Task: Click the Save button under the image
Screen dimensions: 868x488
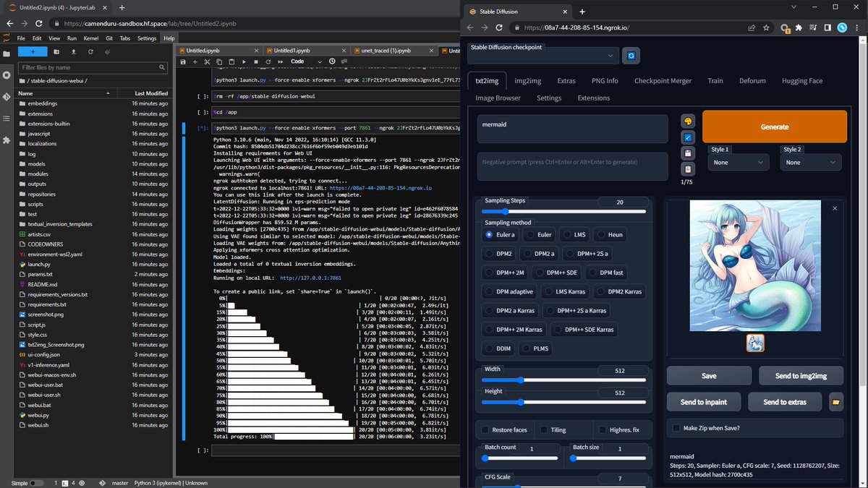Action: (709, 376)
